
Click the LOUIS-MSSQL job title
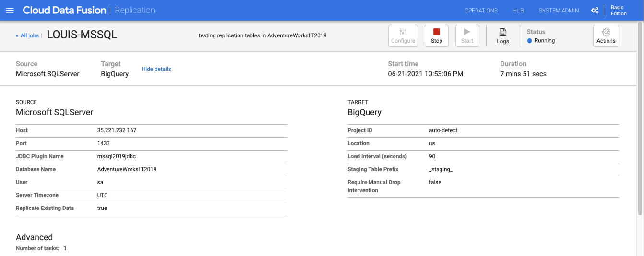pos(82,35)
